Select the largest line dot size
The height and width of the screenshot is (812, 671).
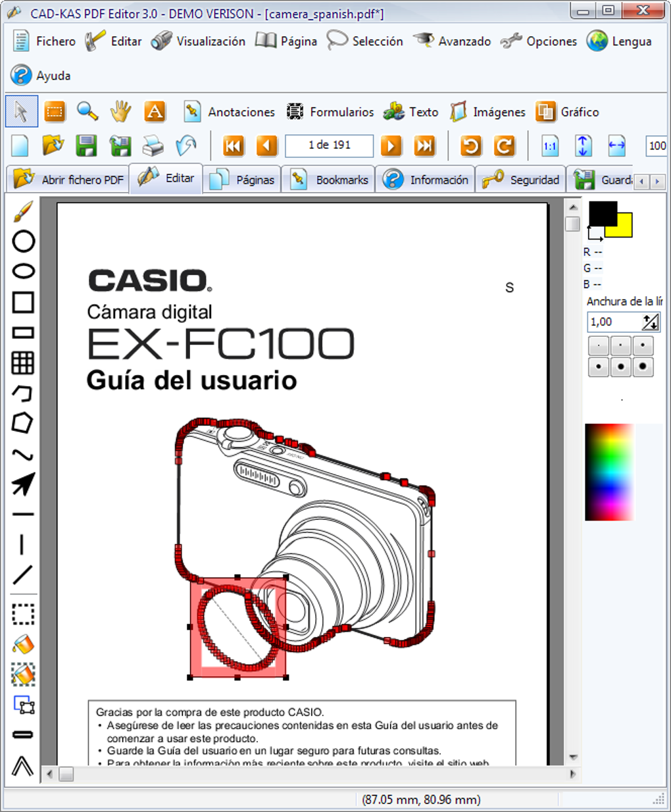[643, 367]
